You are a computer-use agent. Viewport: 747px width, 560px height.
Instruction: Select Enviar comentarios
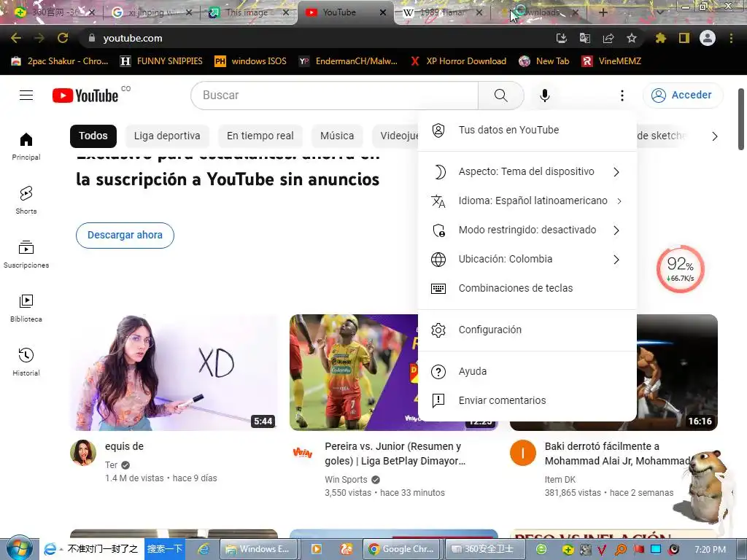[527, 400]
